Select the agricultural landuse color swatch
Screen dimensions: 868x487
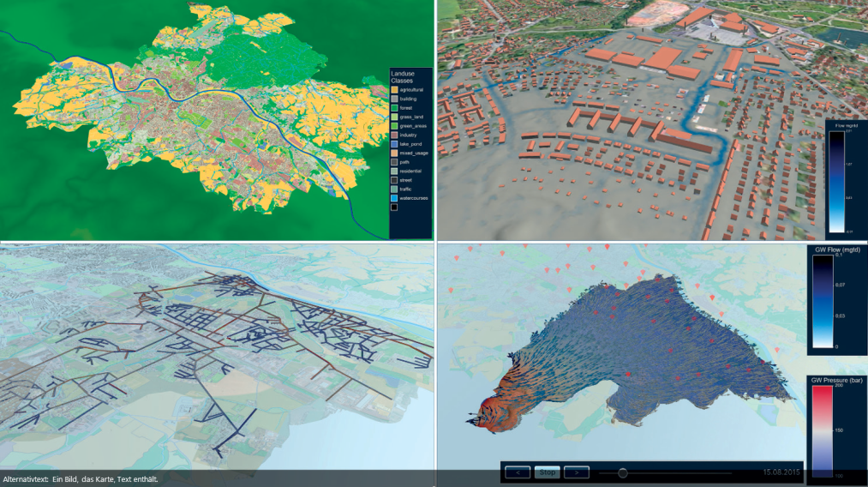coord(394,89)
